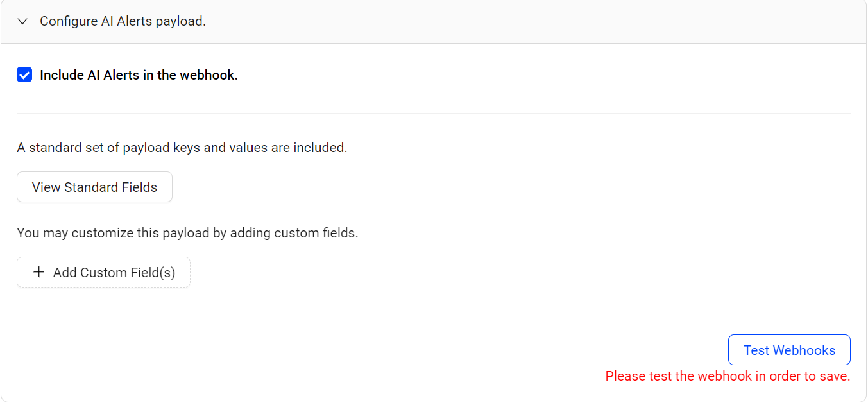
Task: Click the "You may customize this payload" text
Action: pos(187,233)
